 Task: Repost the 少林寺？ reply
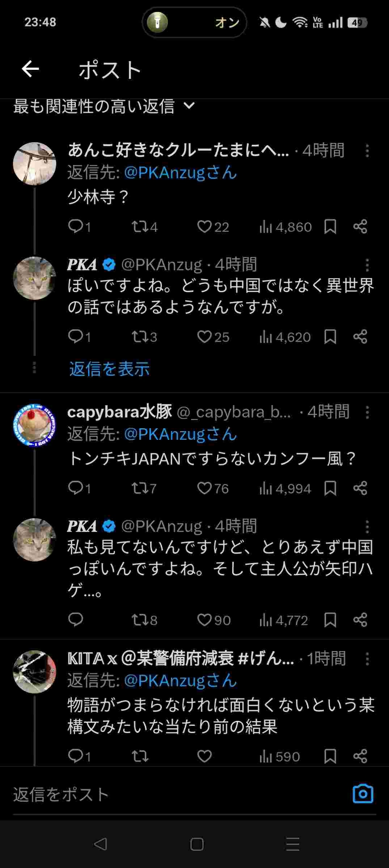tap(139, 227)
